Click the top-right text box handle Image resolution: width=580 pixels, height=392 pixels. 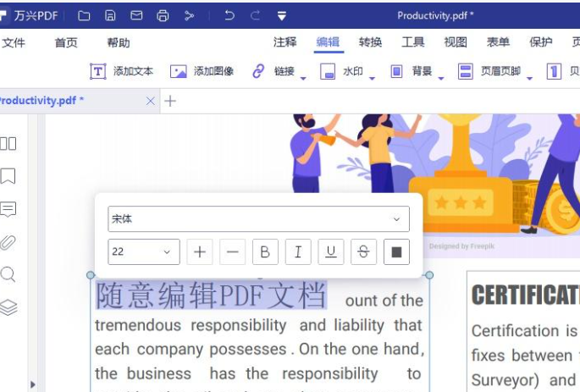429,275
